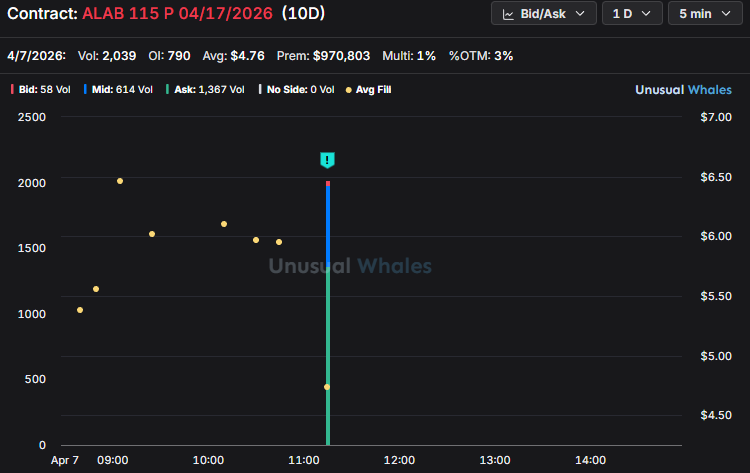Viewport: 750px width, 473px height.
Task: Click the Multi: 1% stat
Action: click(409, 56)
